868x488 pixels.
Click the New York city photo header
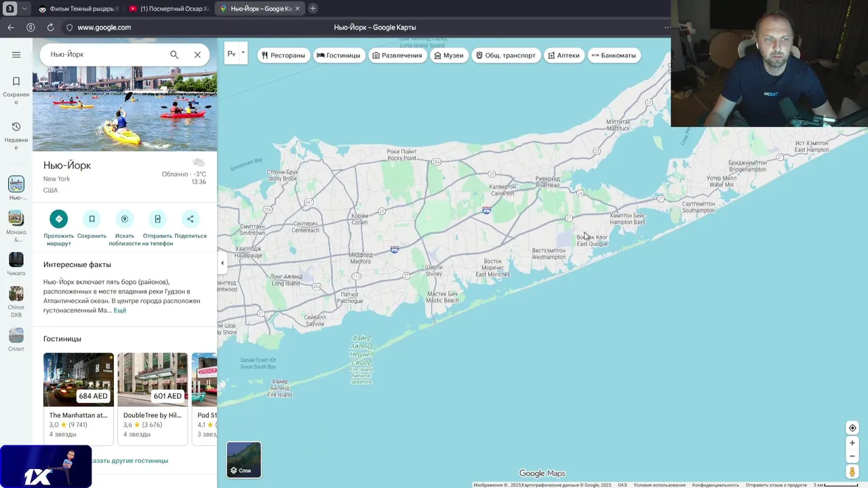coord(125,108)
